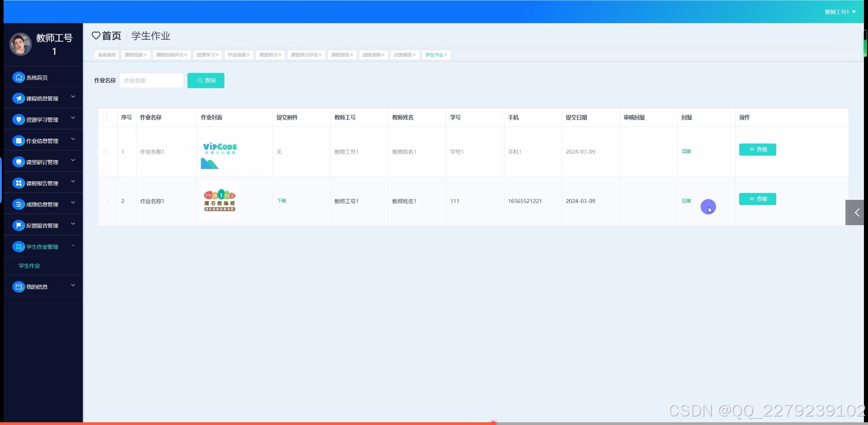Click the 作业信息管理 sidebar icon
868x425 pixels.
click(x=19, y=141)
